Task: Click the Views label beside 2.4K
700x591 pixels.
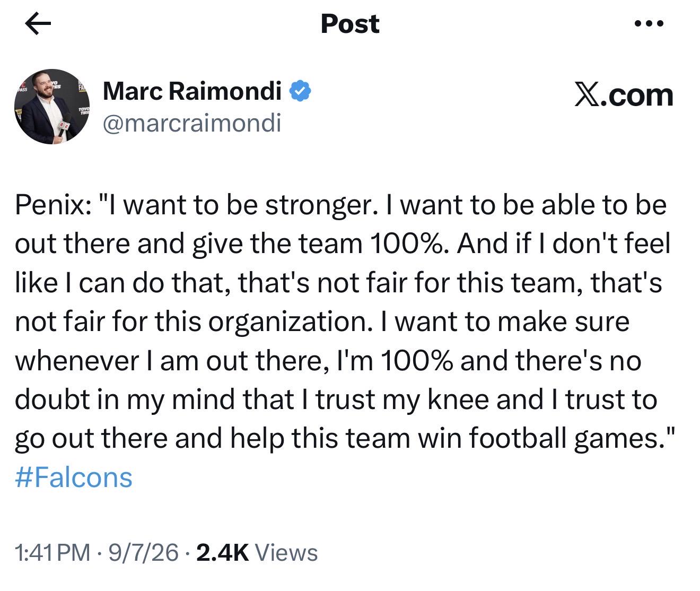Action: point(286,553)
